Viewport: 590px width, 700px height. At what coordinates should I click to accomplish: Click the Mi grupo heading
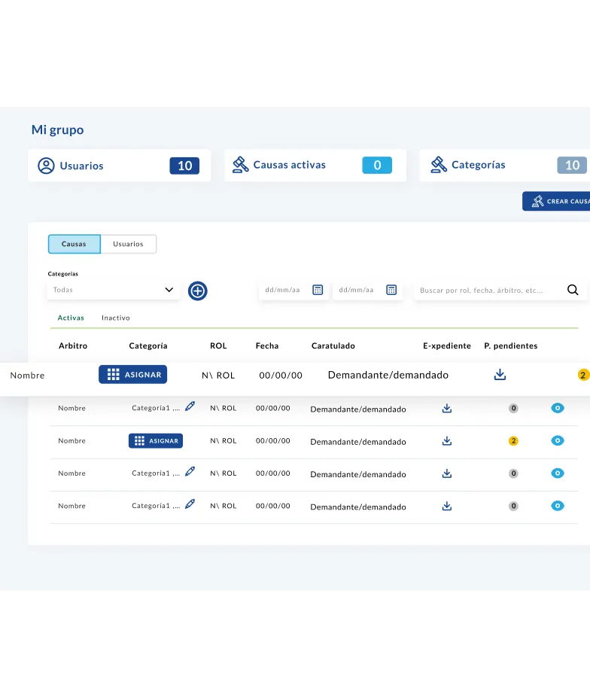[x=58, y=130]
